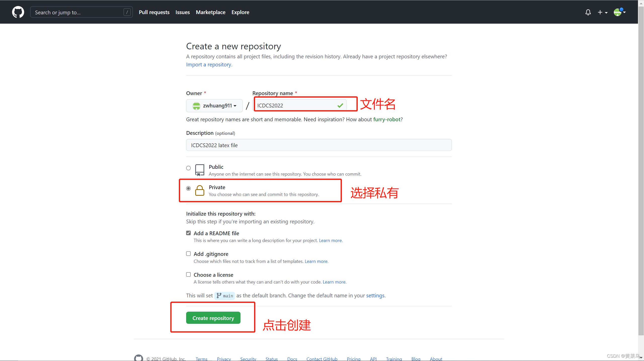Use the furry-robot name suggestion

coord(387,119)
